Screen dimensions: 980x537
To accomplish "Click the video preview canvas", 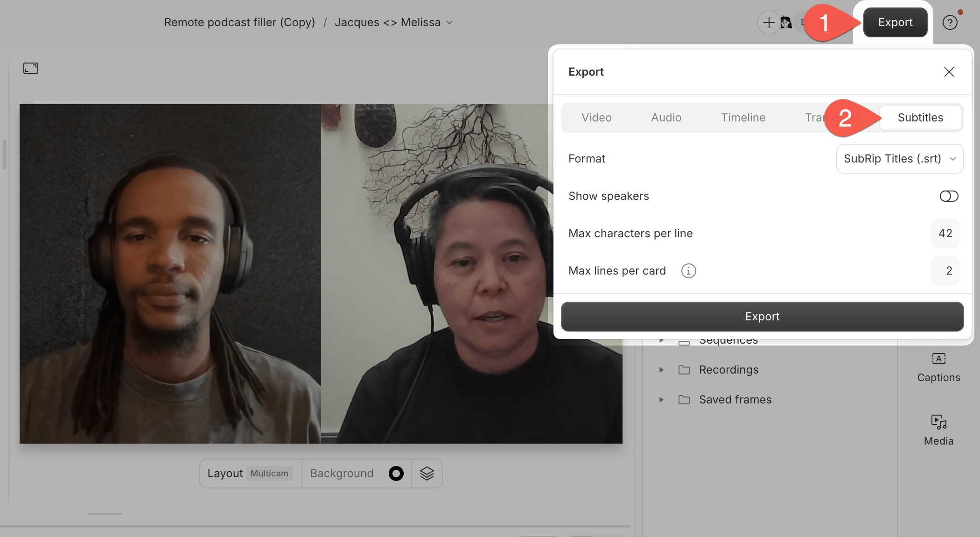I will (x=321, y=274).
